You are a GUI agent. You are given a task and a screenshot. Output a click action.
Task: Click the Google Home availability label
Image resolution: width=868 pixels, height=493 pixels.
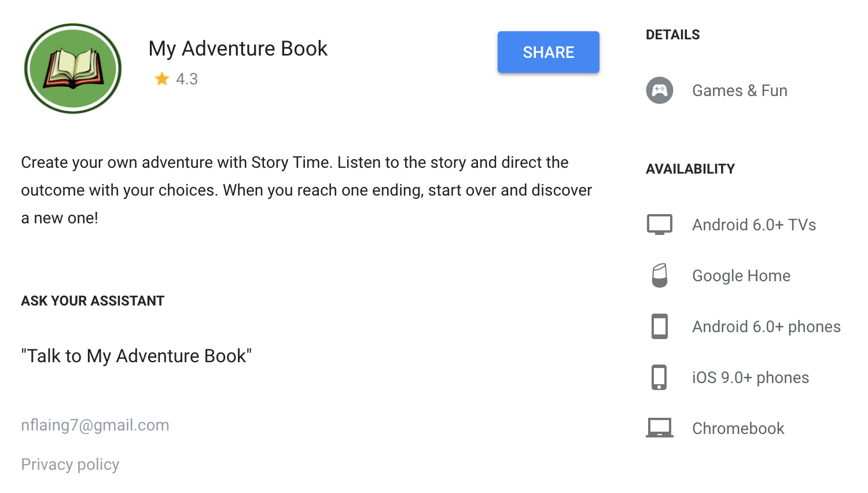click(x=741, y=275)
